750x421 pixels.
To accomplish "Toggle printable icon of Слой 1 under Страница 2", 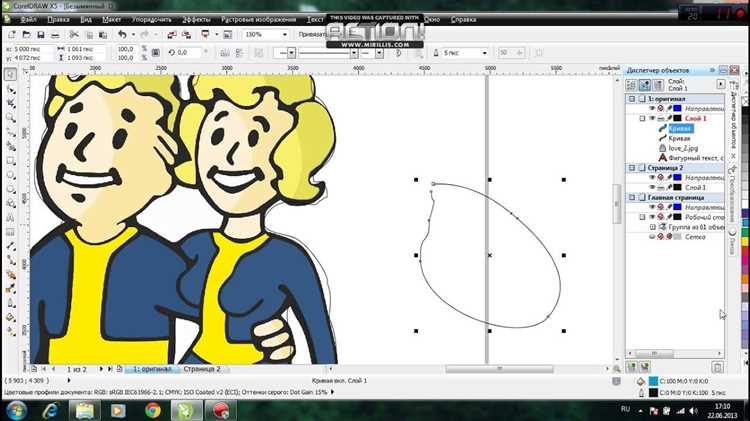I will coord(660,188).
